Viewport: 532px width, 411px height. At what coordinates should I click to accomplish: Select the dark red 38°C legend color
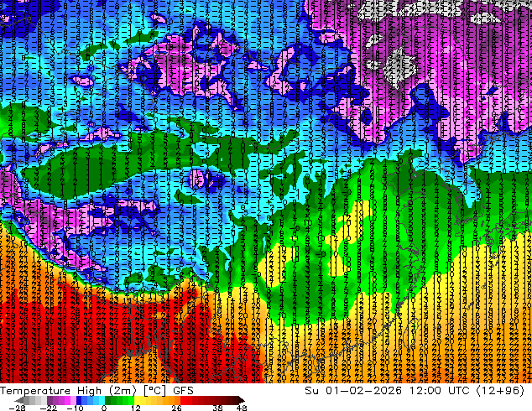[219, 400]
